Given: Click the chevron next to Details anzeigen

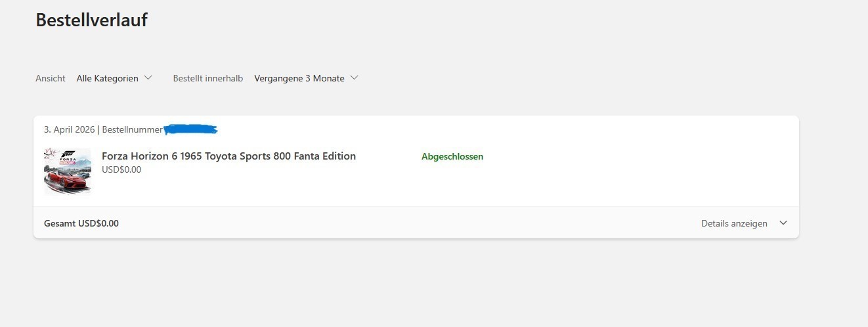Looking at the screenshot, I should 783,223.
